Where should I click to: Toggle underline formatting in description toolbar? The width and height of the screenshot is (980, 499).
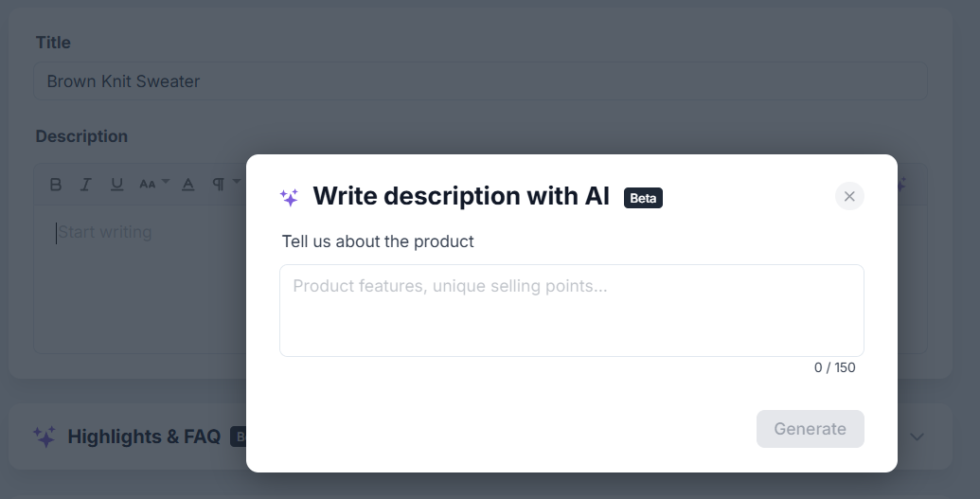(116, 185)
